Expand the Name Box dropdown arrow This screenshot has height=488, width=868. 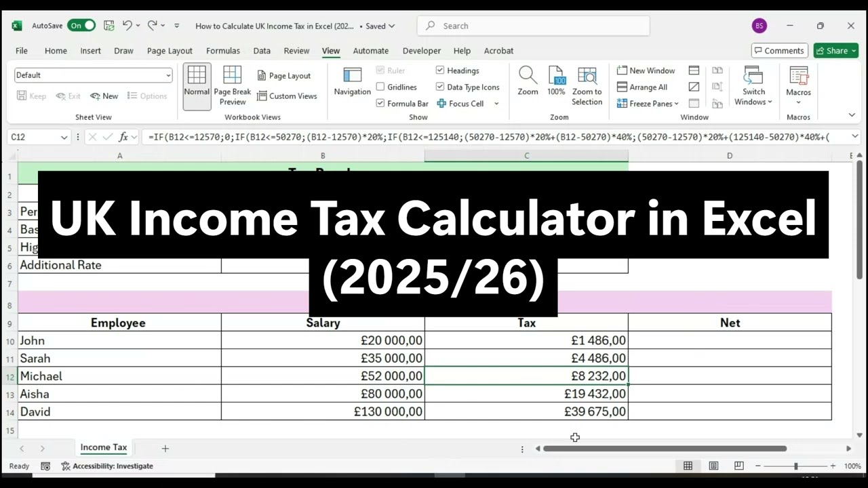[64, 137]
